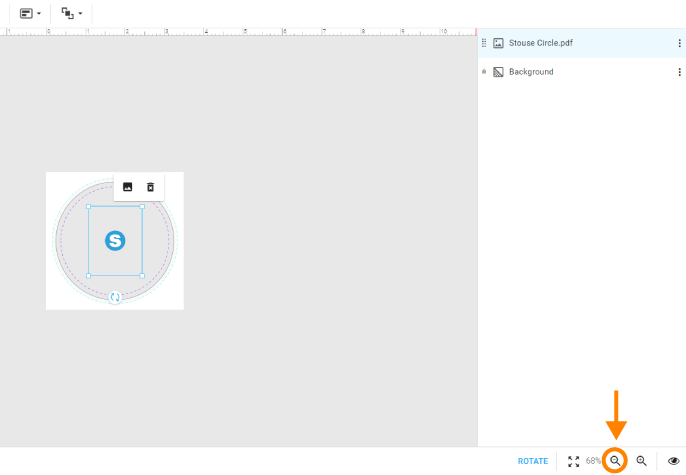The image size is (686, 475).
Task: Grab the drag handle of Stouse Circle.pdf
Action: click(484, 43)
